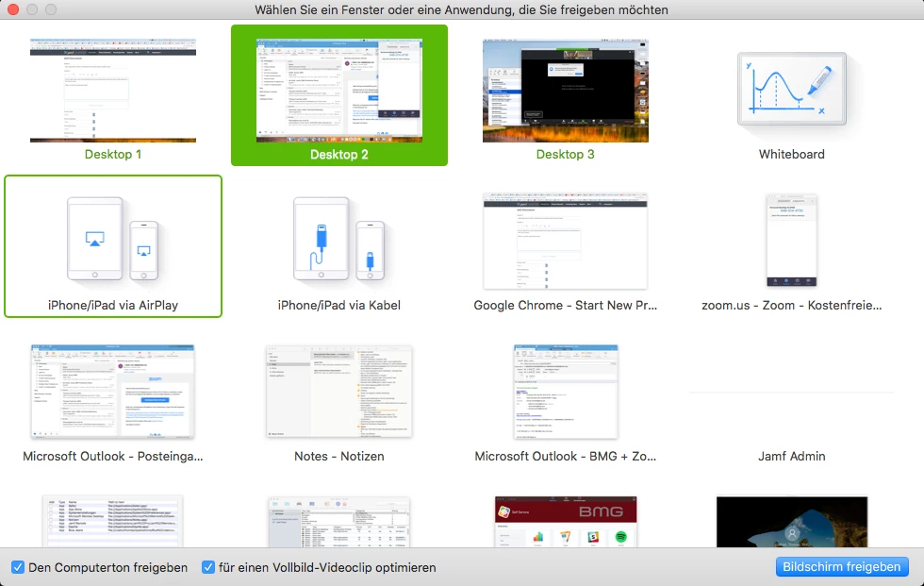The height and width of the screenshot is (586, 924).
Task: Pick Microsoft Outlook Posteingang window thumbnail
Action: point(112,392)
